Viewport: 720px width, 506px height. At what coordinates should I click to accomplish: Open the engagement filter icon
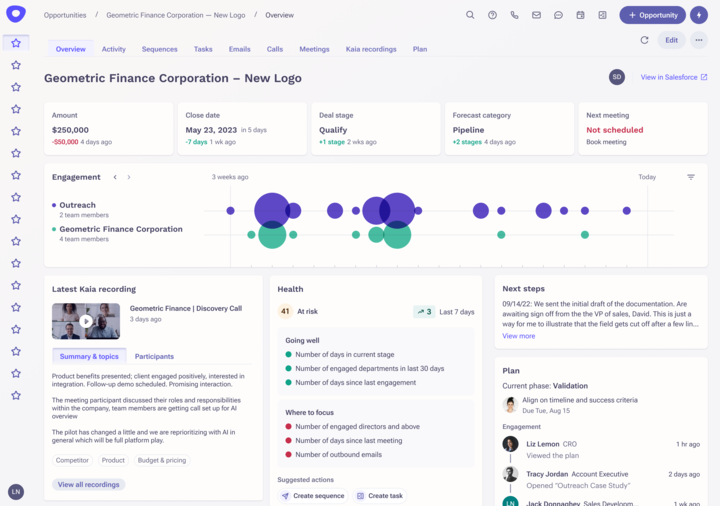pos(691,177)
